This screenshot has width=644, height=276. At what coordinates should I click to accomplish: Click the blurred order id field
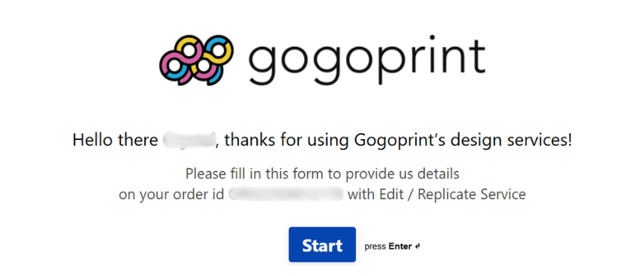tap(286, 194)
